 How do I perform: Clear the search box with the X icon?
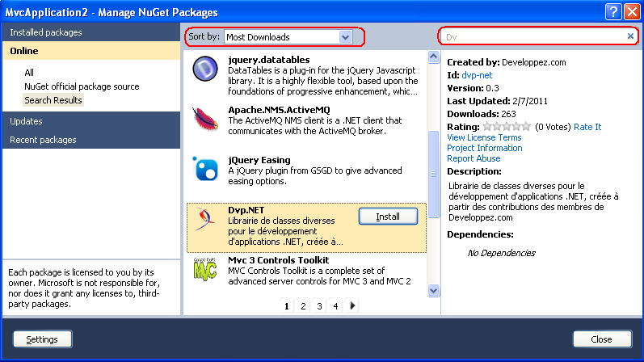point(630,36)
